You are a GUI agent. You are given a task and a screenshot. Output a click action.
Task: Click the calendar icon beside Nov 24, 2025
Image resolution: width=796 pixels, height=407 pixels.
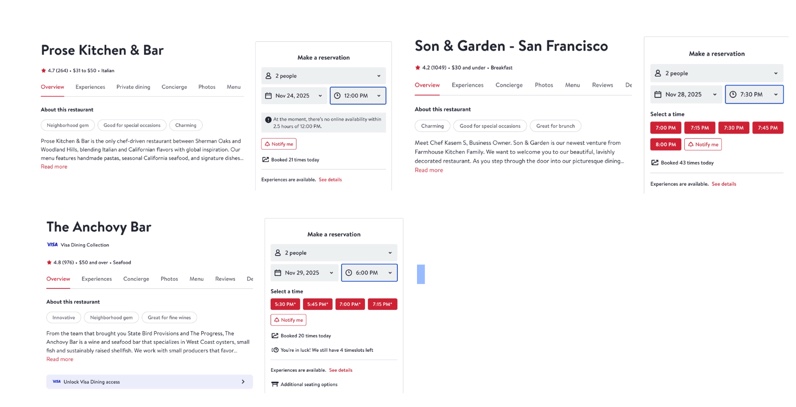click(268, 96)
